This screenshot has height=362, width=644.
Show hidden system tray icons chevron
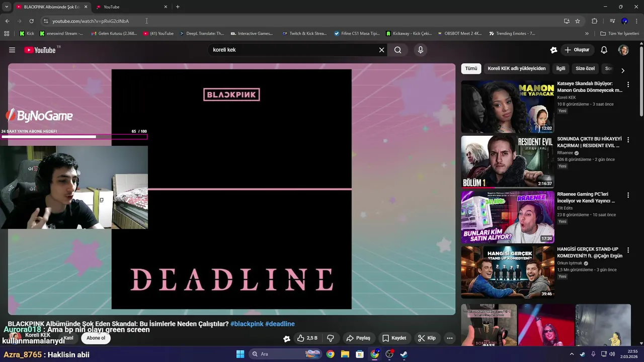coord(572,354)
